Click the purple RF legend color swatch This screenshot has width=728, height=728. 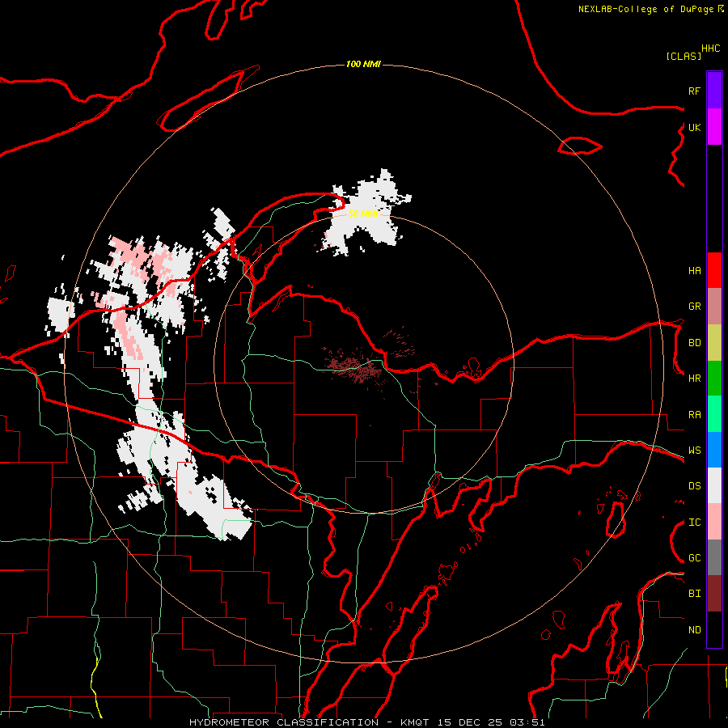[x=714, y=90]
